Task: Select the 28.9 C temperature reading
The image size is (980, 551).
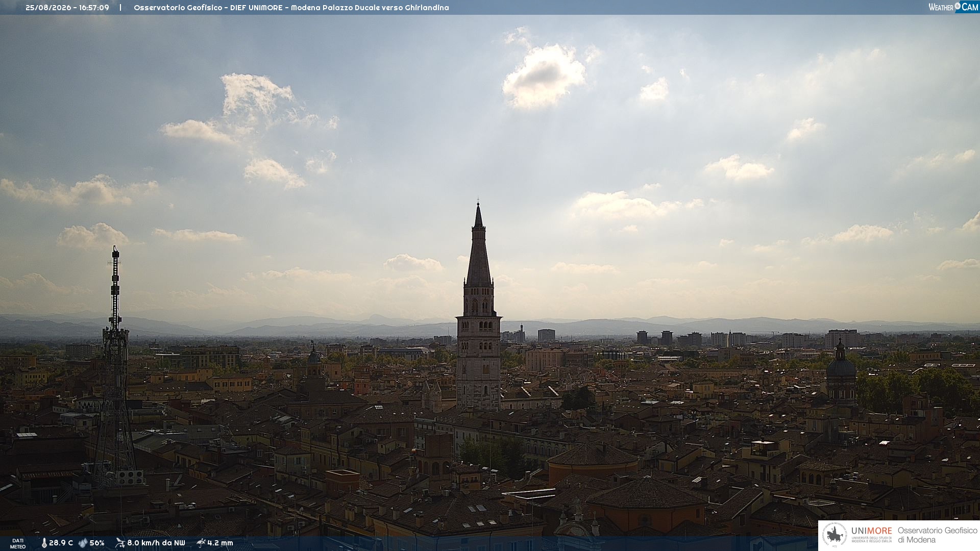Action: (61, 543)
